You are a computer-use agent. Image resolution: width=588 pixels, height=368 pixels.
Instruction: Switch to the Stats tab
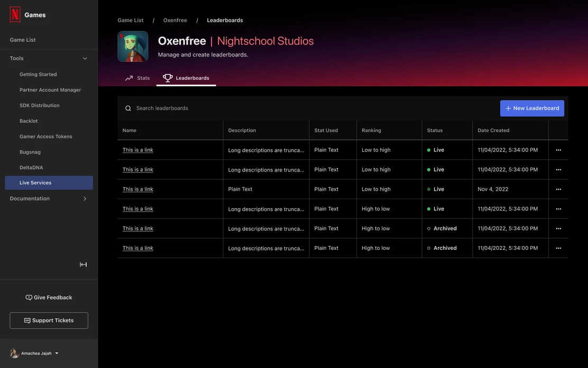tap(137, 78)
